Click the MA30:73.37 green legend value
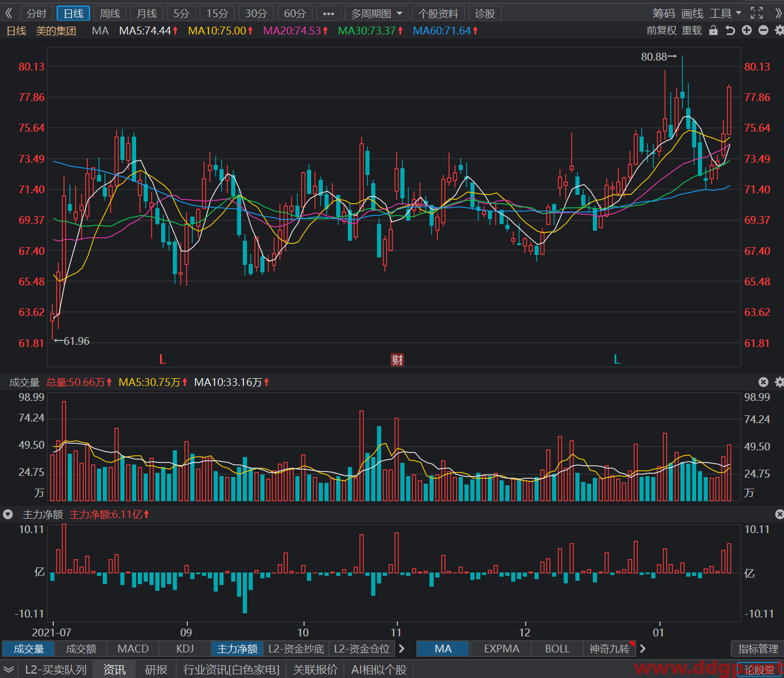Image resolution: width=784 pixels, height=678 pixels. click(x=370, y=31)
